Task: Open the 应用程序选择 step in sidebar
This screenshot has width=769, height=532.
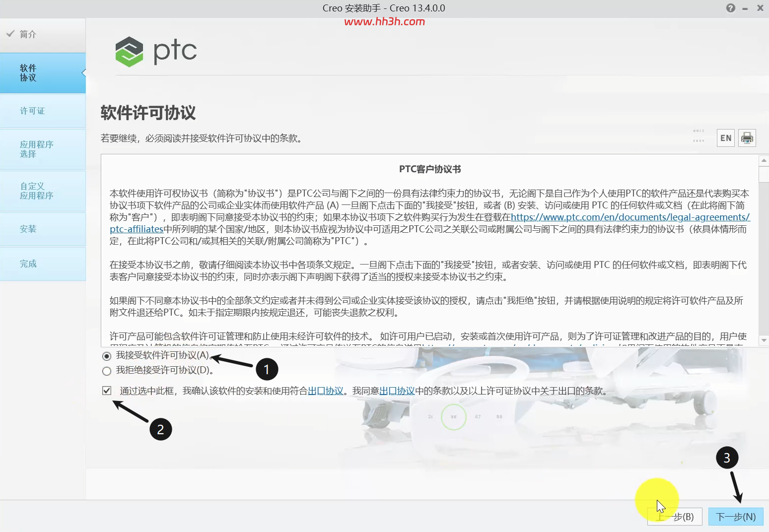Action: [x=43, y=149]
